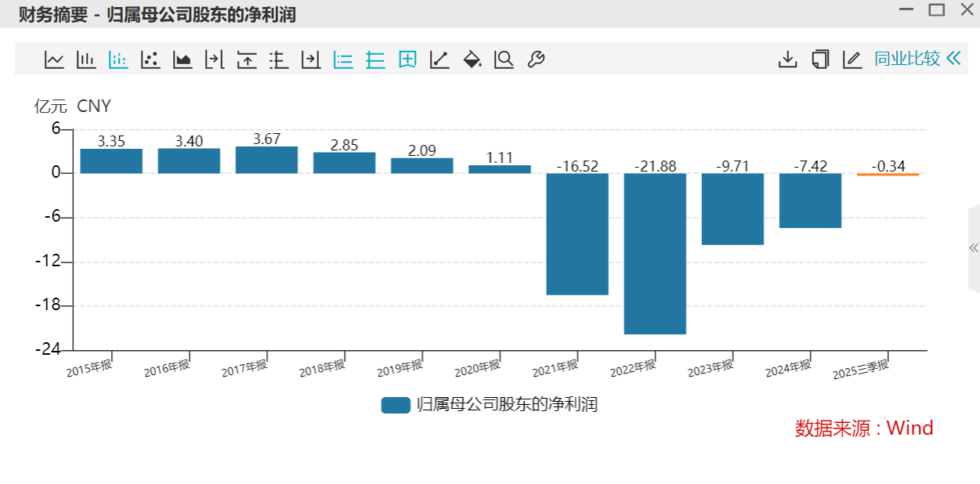This screenshot has height=484, width=980.
Task: Choose the area chart icon
Action: (183, 60)
